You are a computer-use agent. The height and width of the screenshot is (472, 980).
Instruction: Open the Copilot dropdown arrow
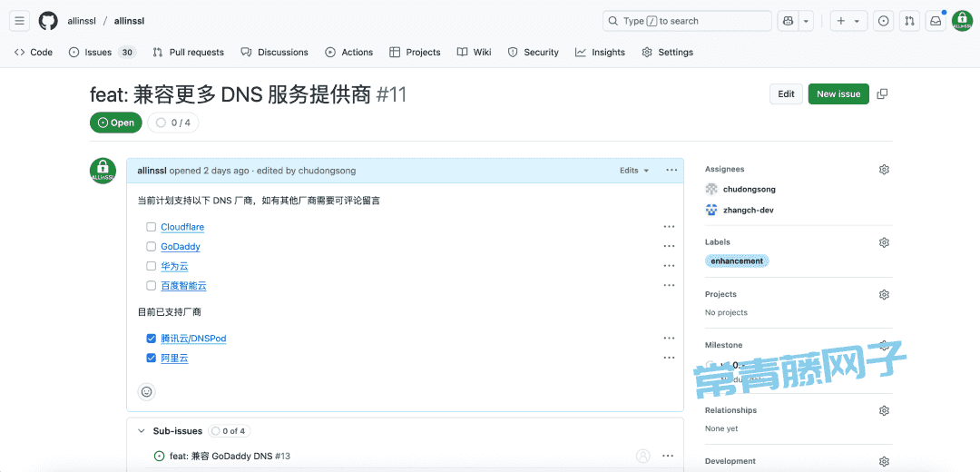807,21
